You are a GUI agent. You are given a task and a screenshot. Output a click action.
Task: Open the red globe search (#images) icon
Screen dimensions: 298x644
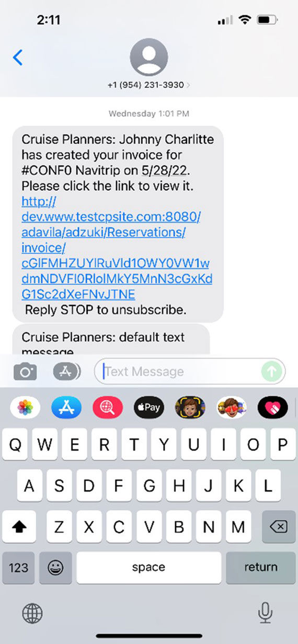point(108,407)
